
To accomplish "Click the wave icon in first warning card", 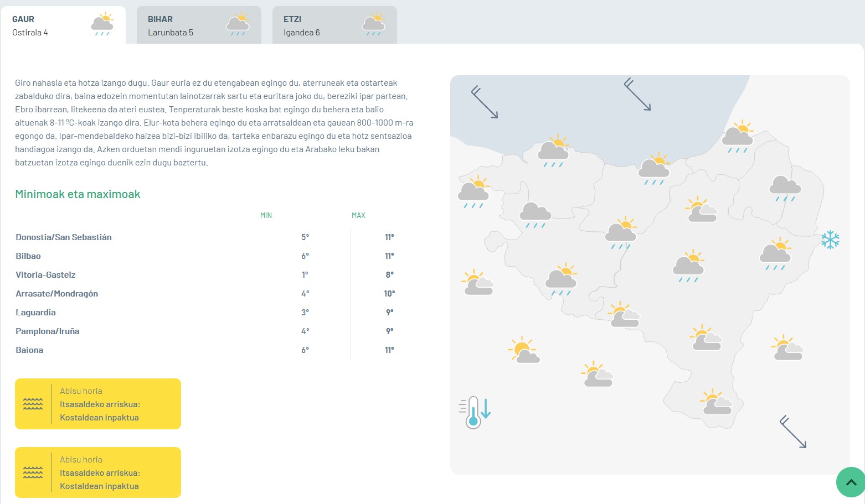I will [x=33, y=404].
